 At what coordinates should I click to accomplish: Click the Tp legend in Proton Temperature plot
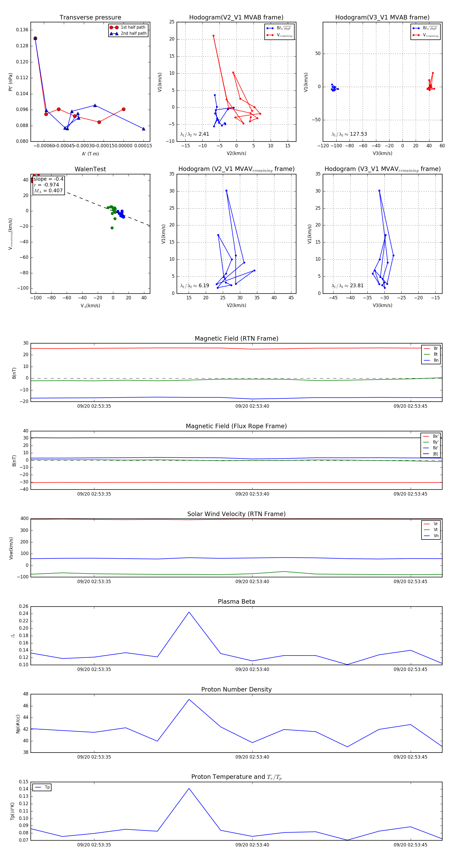42,787
